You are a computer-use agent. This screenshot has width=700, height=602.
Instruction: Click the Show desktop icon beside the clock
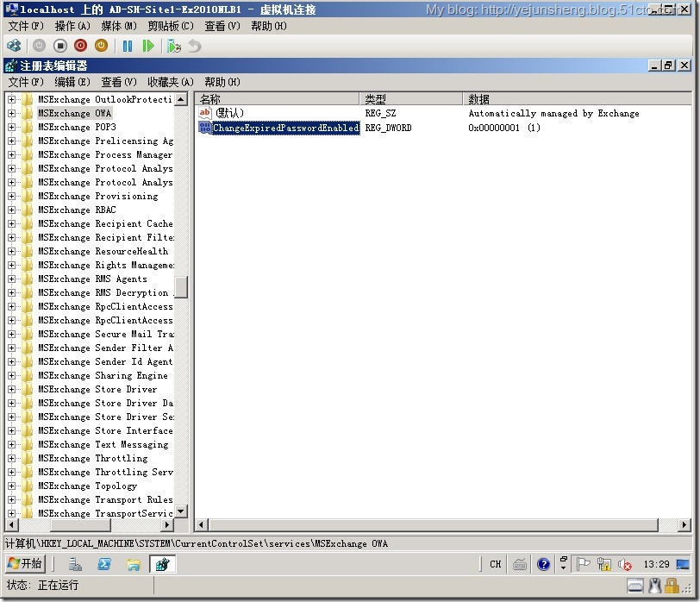coord(683,565)
